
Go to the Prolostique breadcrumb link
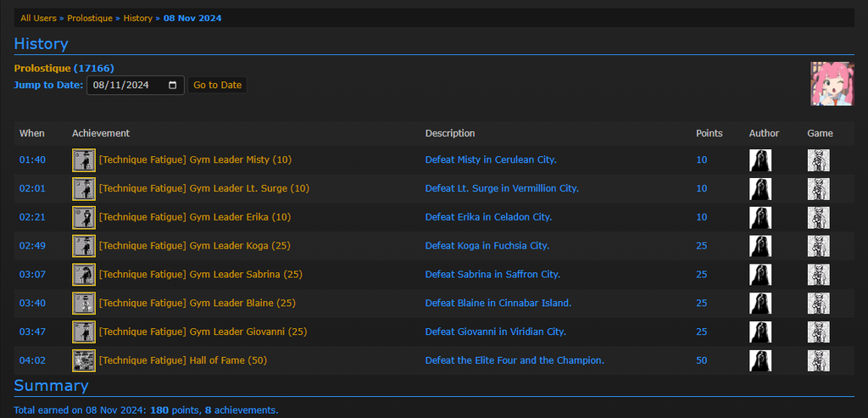[x=90, y=18]
